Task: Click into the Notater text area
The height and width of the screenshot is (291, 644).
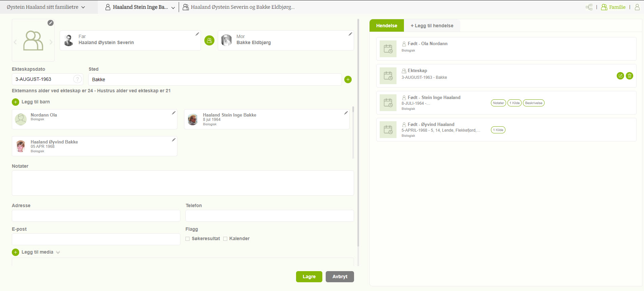Action: tap(182, 183)
